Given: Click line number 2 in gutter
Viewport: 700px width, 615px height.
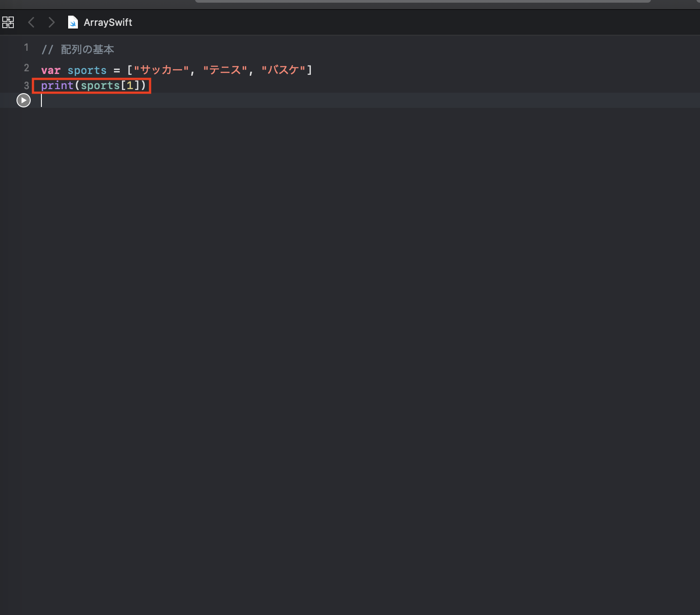Looking at the screenshot, I should click(26, 68).
